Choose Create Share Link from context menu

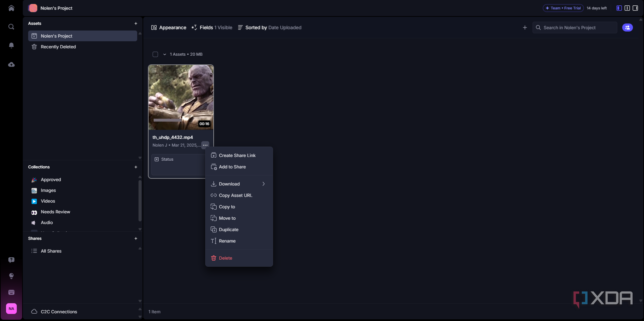pos(239,155)
